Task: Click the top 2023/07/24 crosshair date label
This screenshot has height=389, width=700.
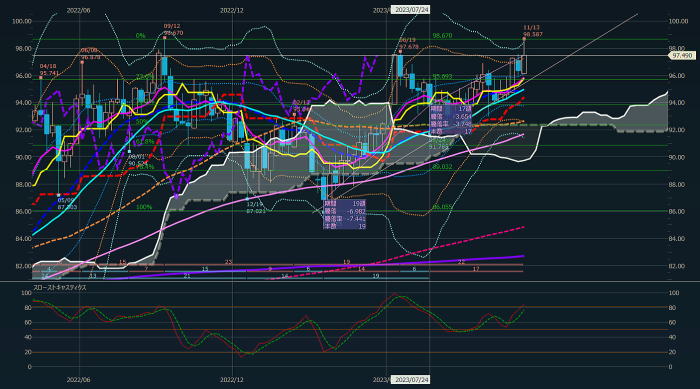Action: pos(411,10)
